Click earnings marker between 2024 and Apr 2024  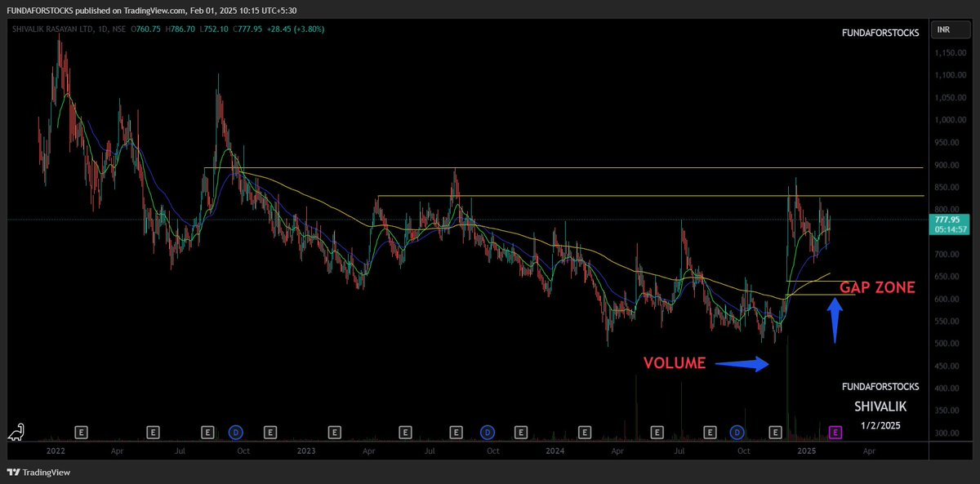point(585,431)
